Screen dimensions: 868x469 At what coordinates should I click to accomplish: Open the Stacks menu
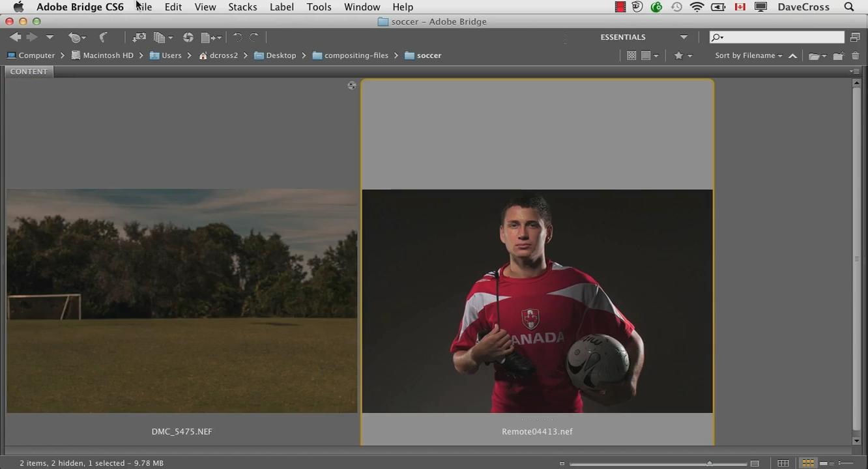pyautogui.click(x=242, y=7)
